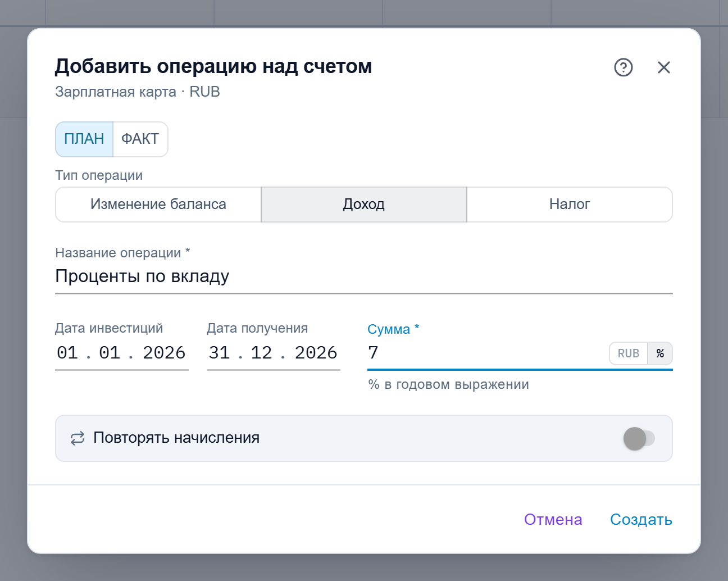Choose Налог operation type

(x=570, y=205)
